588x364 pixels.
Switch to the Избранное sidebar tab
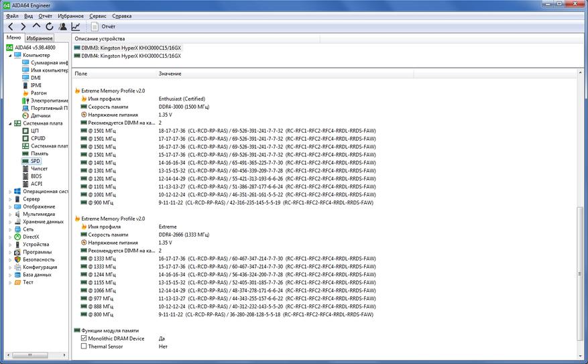tap(40, 38)
